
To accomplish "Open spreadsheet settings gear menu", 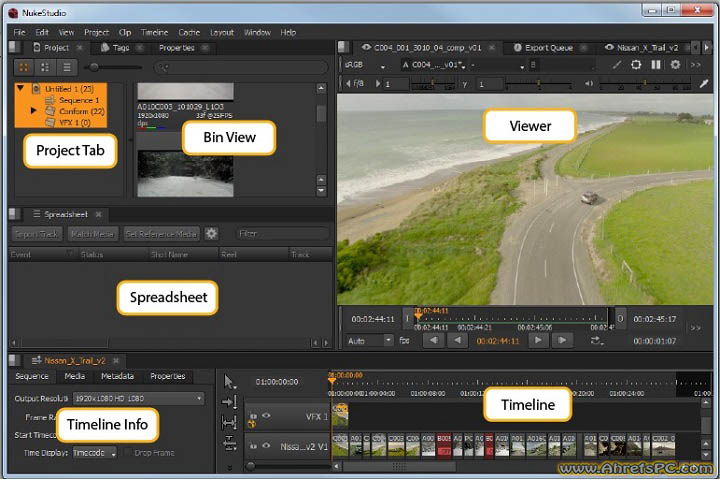I will pyautogui.click(x=211, y=233).
